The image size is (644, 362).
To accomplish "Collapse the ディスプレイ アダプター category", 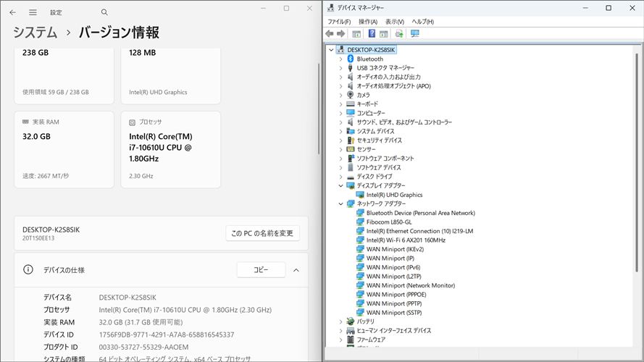I will (x=340, y=186).
